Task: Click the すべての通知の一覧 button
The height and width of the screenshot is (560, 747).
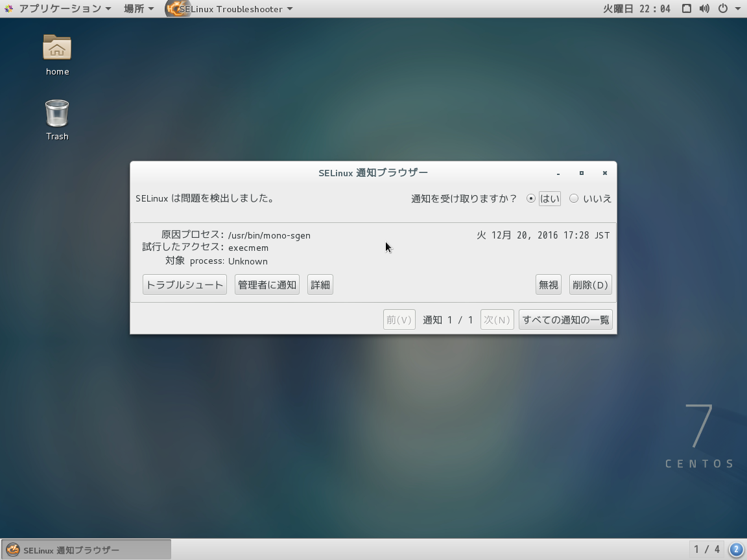Action: click(565, 320)
